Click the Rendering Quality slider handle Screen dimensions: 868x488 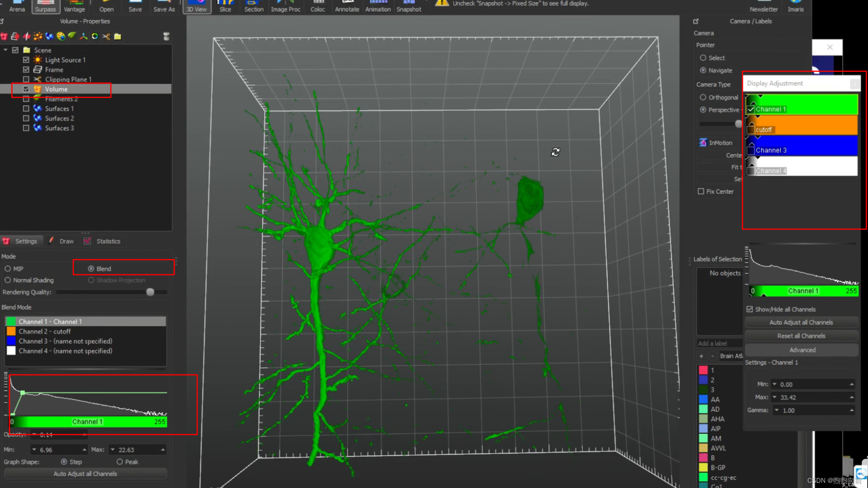point(150,292)
